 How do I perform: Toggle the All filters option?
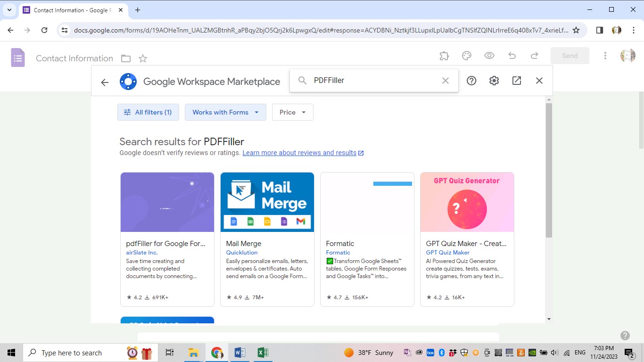point(148,112)
